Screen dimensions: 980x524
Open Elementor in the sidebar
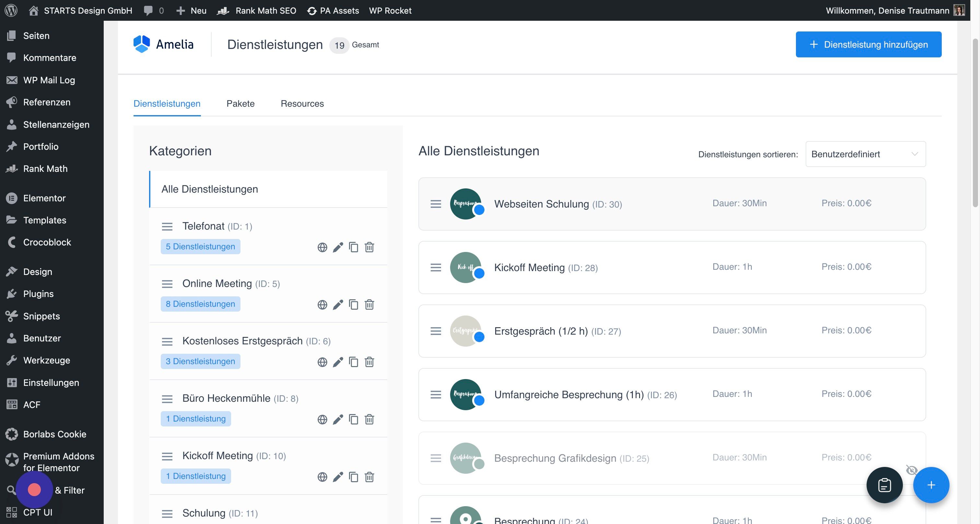[x=44, y=198]
